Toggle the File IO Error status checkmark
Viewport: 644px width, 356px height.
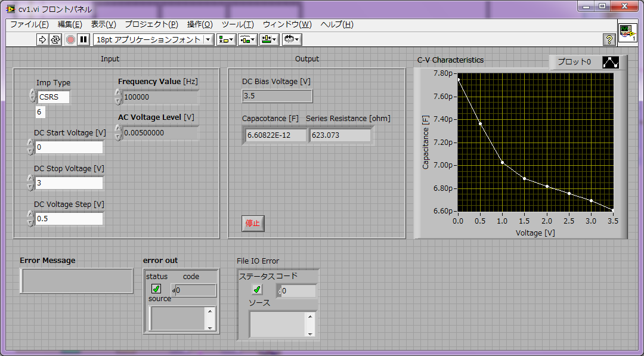point(257,289)
